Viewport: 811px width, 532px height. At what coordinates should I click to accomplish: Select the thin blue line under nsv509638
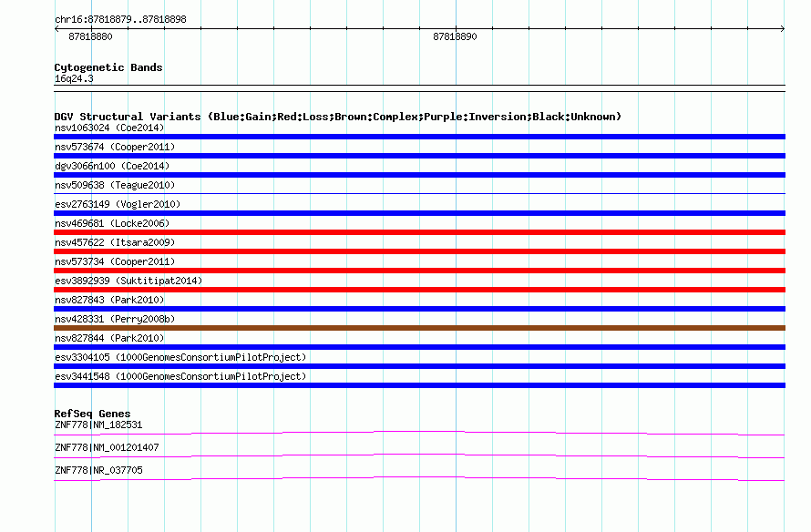pyautogui.click(x=419, y=193)
